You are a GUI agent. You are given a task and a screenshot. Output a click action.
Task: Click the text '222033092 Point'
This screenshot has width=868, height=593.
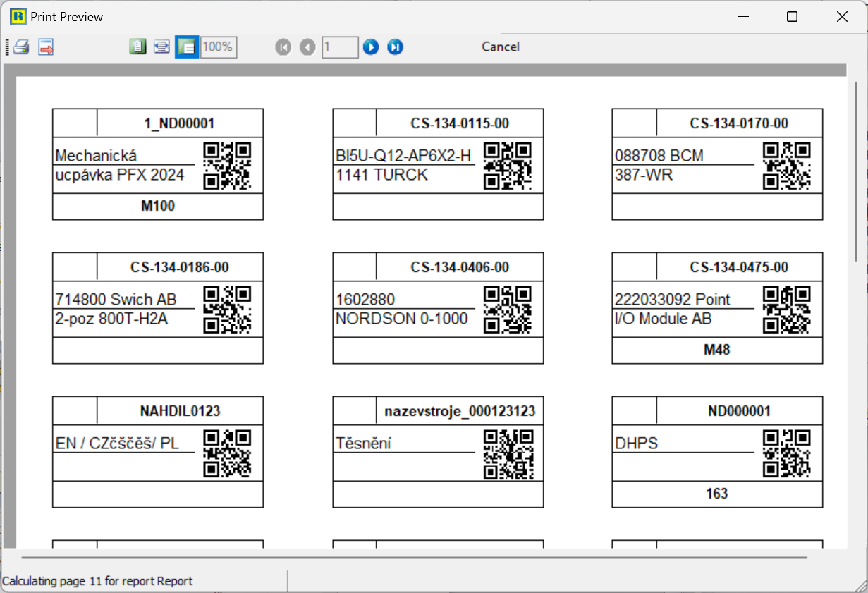point(673,300)
